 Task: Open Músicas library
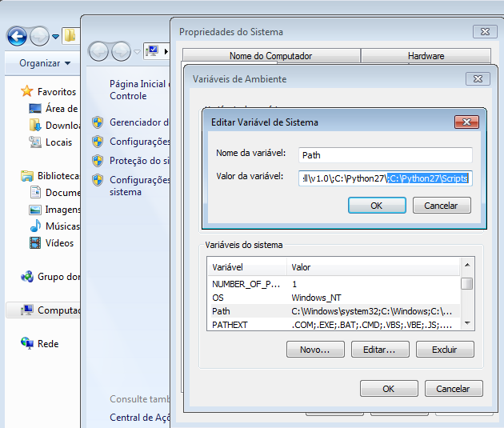point(54,226)
